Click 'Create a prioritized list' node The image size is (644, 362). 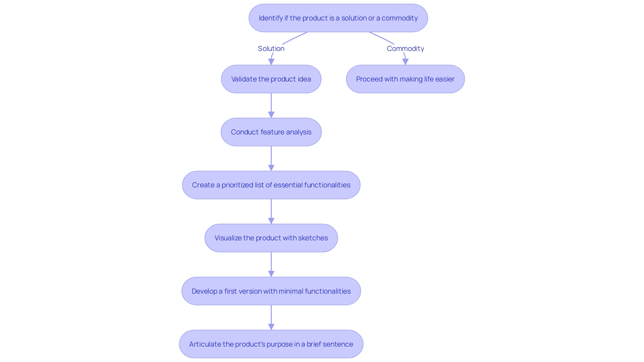coord(272,184)
